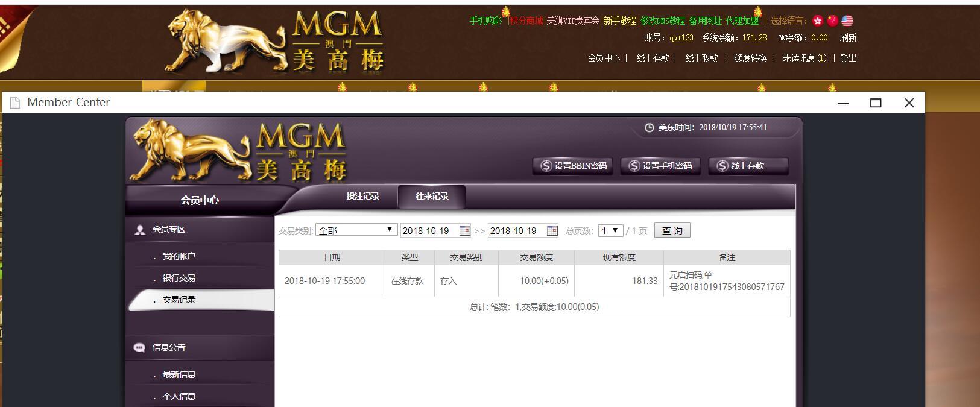Click the MGM lion logo in Member Center
980x407 pixels.
(238, 151)
